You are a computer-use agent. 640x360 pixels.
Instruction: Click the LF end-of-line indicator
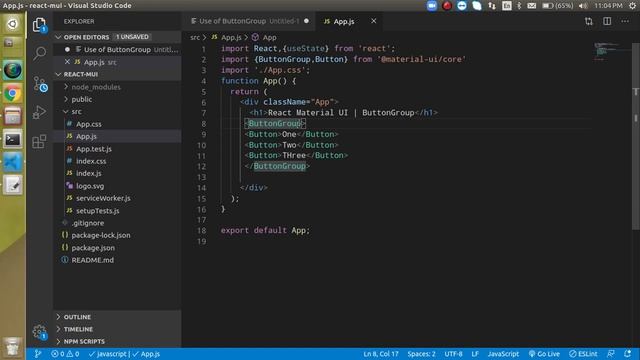475,354
